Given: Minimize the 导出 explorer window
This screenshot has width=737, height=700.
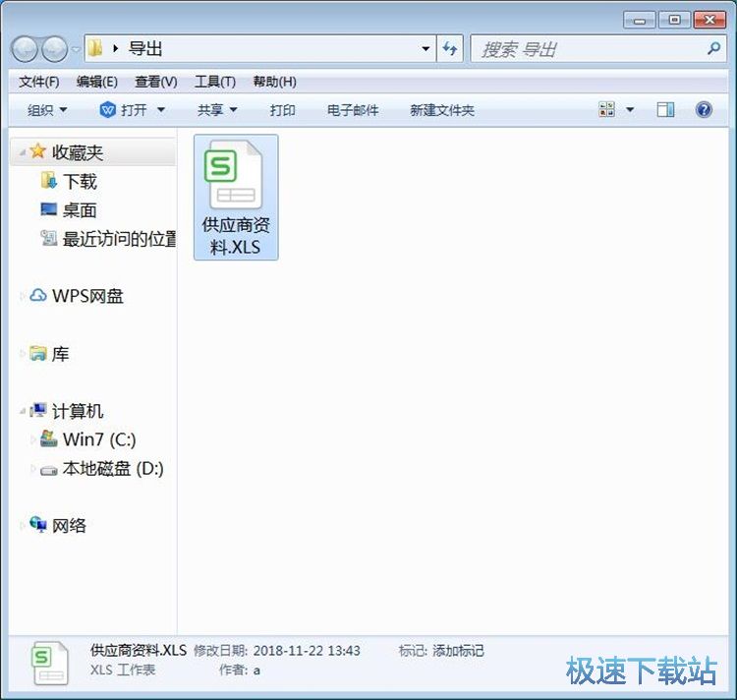Looking at the screenshot, I should click(640, 20).
